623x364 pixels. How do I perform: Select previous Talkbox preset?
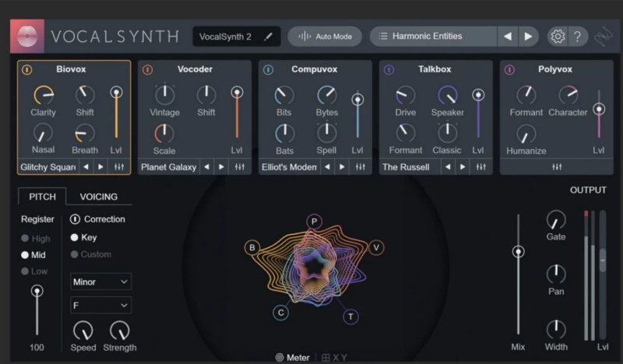tap(448, 166)
